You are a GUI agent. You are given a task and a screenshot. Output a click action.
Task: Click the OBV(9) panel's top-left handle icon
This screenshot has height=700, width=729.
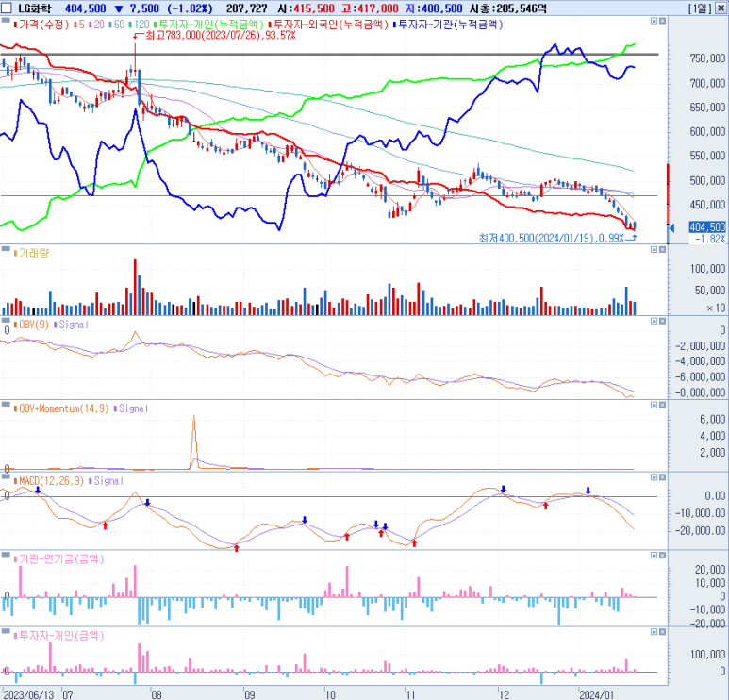pos(6,320)
